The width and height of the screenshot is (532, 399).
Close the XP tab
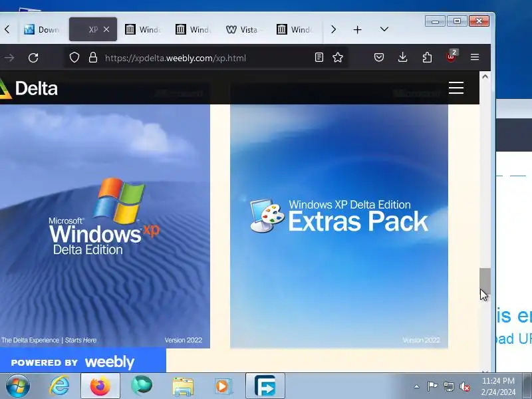coord(106,29)
